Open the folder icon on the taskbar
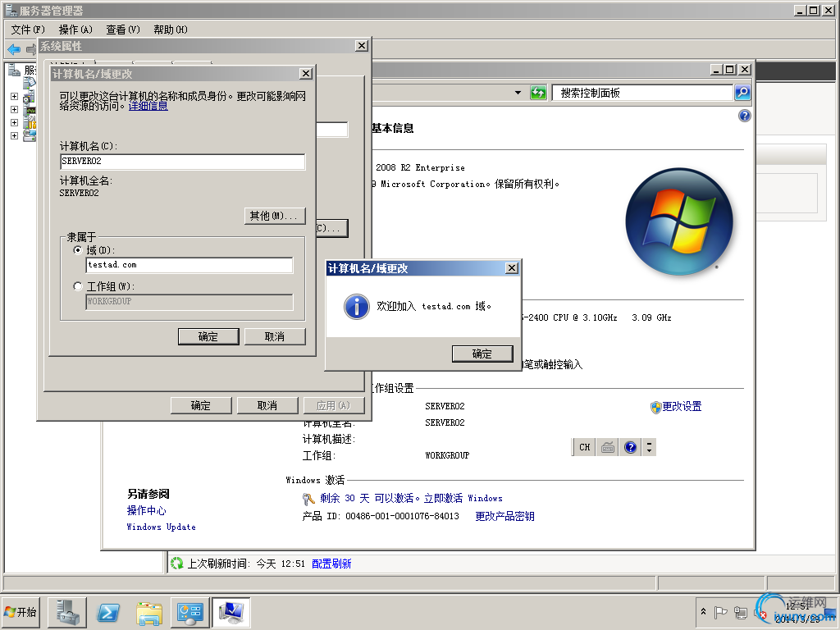Image resolution: width=840 pixels, height=630 pixels. click(148, 612)
